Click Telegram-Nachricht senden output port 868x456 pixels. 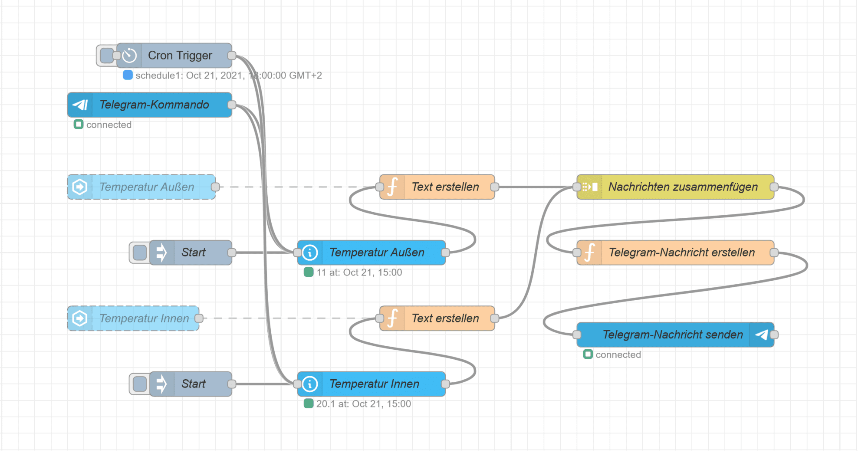pos(774,335)
